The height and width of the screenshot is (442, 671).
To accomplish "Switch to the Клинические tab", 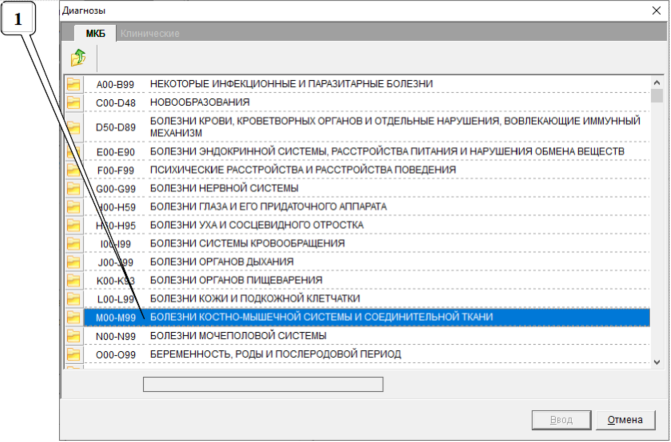I will [x=150, y=33].
